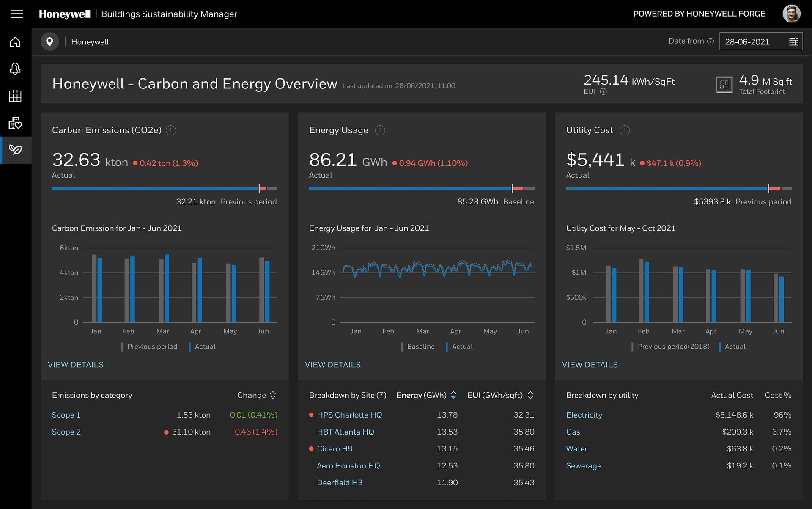Click the 0.01 (0.41%) Scope 1 change
The height and width of the screenshot is (509, 812).
[253, 415]
